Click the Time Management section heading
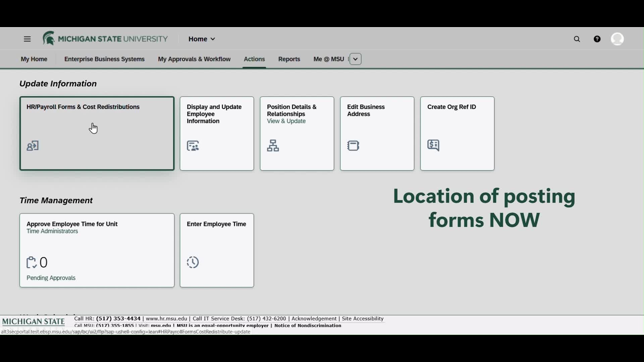The height and width of the screenshot is (362, 644). [x=56, y=200]
